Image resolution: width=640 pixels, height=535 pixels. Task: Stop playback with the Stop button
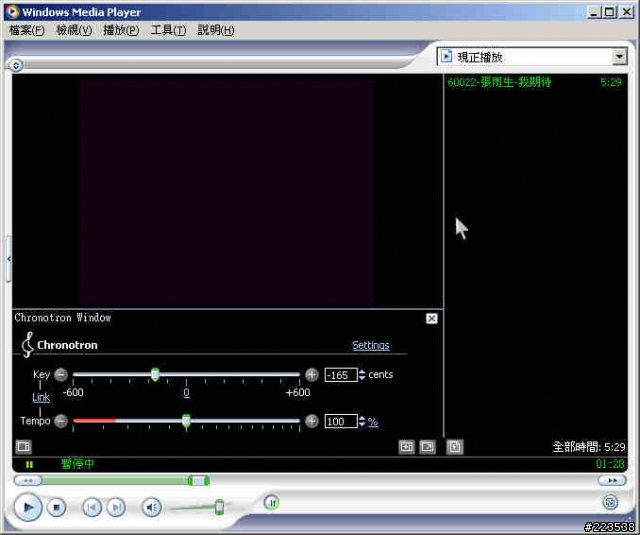coord(56,508)
